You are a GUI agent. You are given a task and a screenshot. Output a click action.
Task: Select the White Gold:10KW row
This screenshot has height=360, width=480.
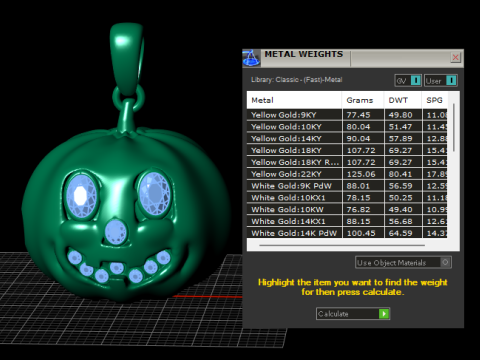tap(347, 209)
